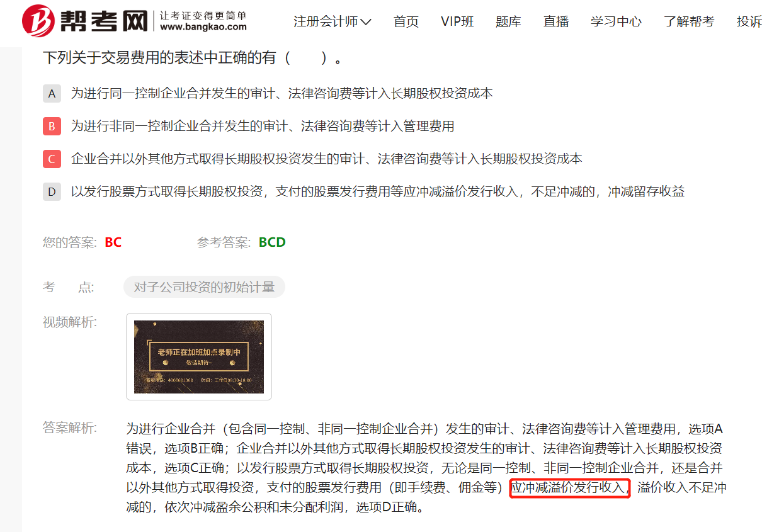Navigate to 学习中心
762x532 pixels.
(x=616, y=21)
